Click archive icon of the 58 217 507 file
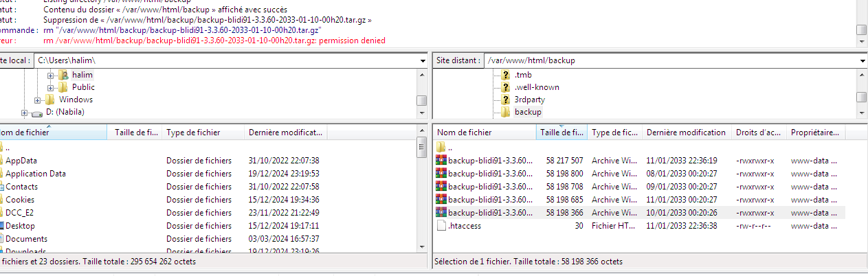This screenshot has width=868, height=276. (x=441, y=161)
